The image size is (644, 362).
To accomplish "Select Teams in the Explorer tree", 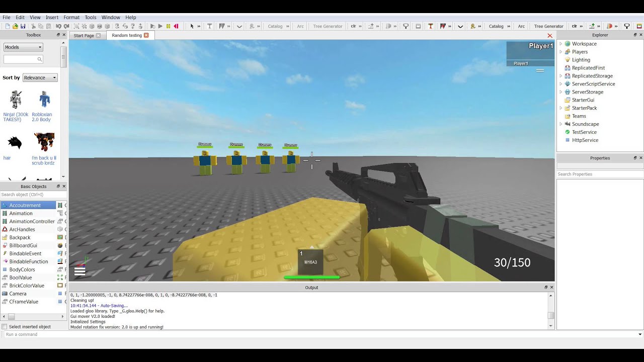I will click(579, 116).
